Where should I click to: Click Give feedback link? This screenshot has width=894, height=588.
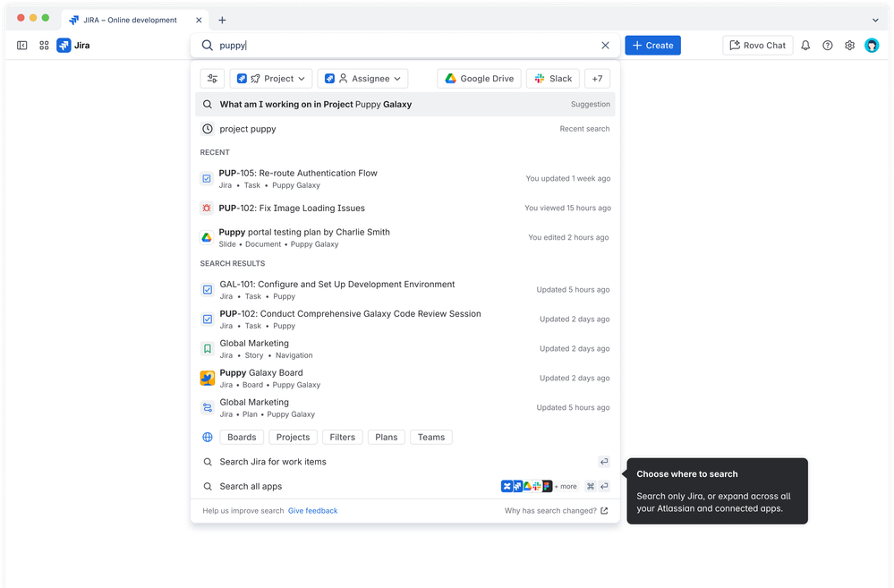(312, 511)
